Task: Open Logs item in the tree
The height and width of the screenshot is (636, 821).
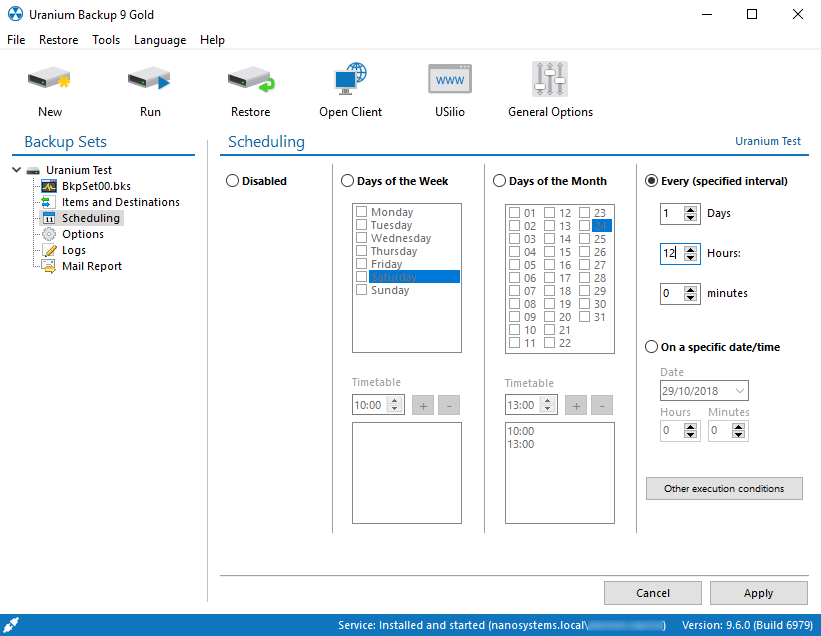Action: [73, 250]
